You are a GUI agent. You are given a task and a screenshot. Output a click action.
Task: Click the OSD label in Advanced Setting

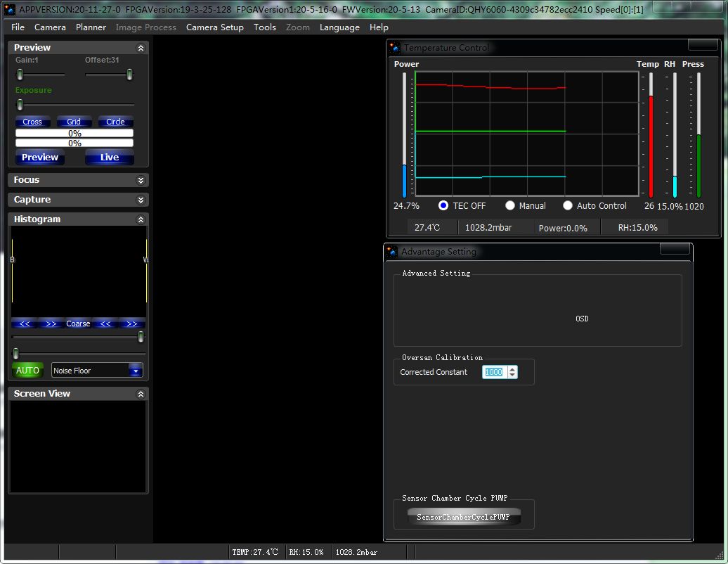582,319
